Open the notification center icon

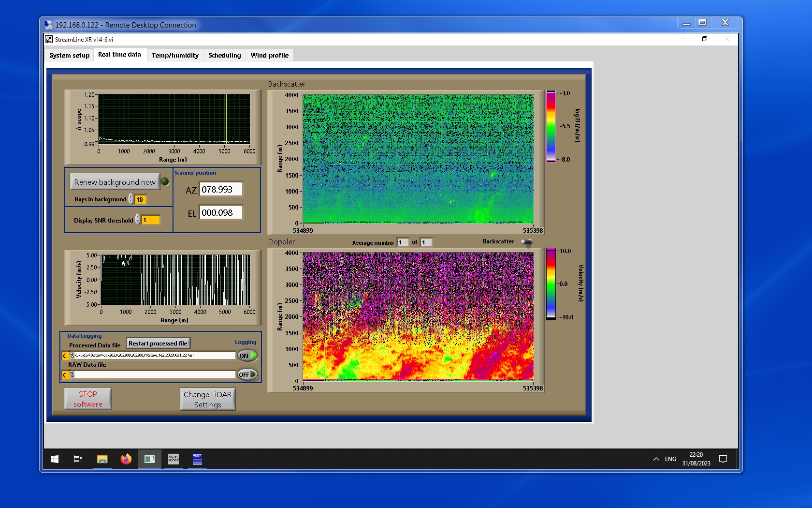pos(723,459)
